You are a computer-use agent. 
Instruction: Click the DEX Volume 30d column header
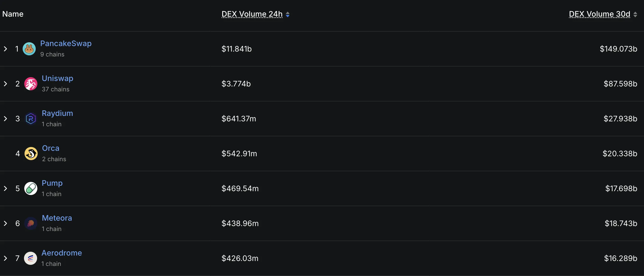(x=600, y=14)
